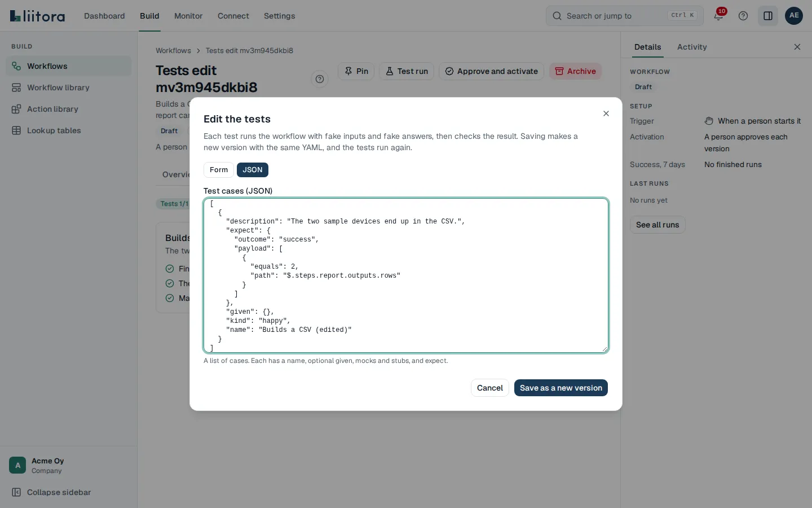Close the Details panel with X
This screenshot has width=812, height=508.
coord(797,47)
